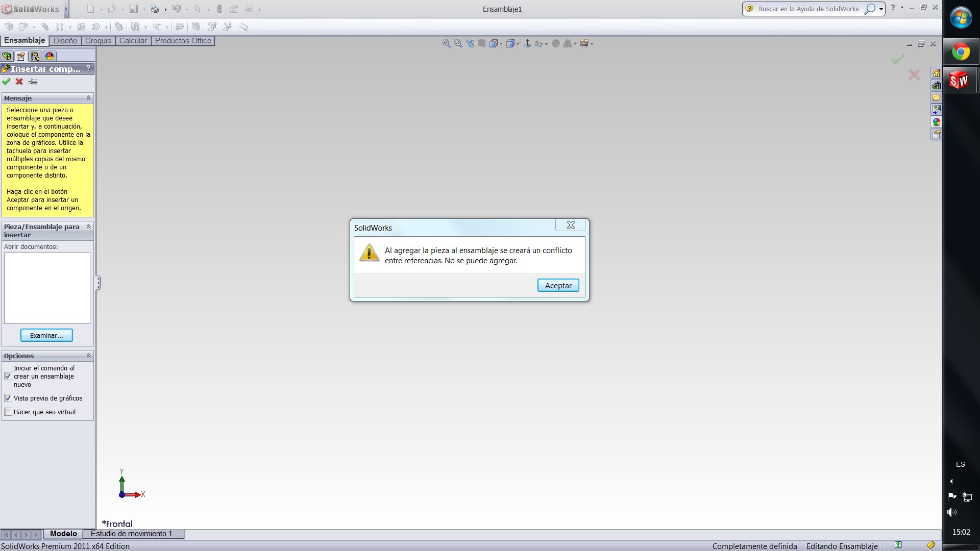This screenshot has width=980, height=551.
Task: Open the DisplayManager color ball tab
Action: point(50,56)
